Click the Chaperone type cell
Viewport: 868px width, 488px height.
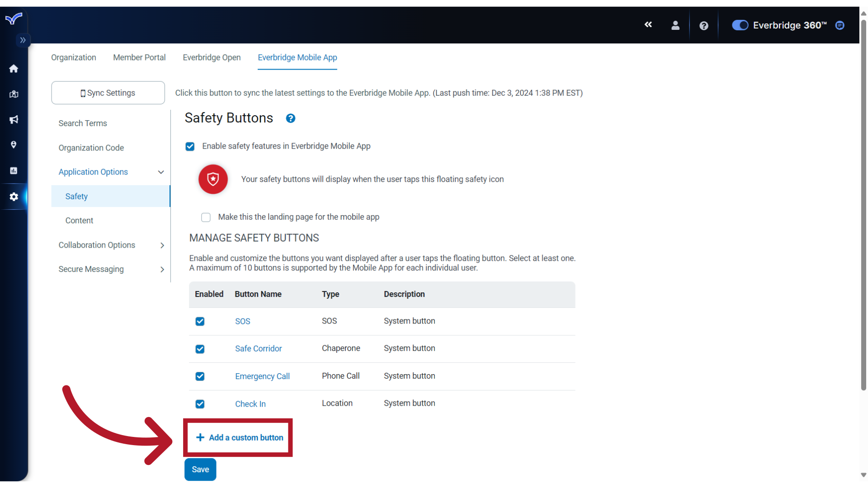point(341,348)
